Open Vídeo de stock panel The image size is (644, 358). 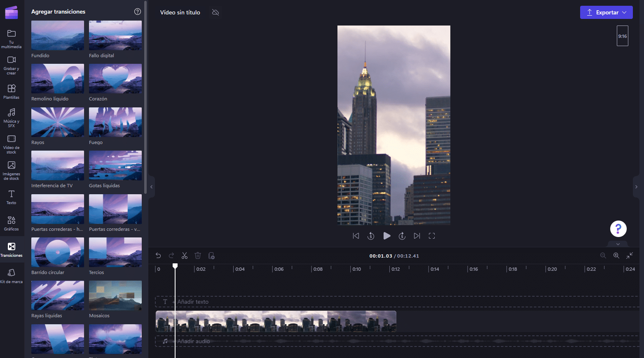(12, 144)
